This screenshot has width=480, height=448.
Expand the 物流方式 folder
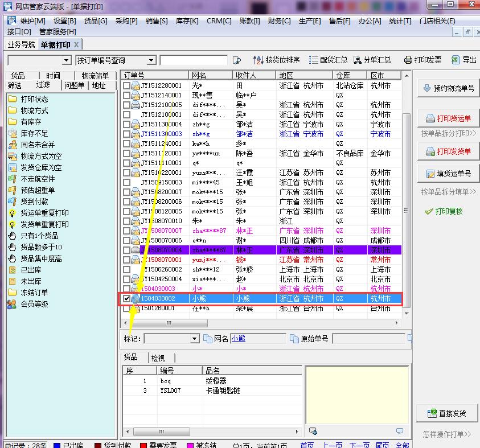[28, 110]
